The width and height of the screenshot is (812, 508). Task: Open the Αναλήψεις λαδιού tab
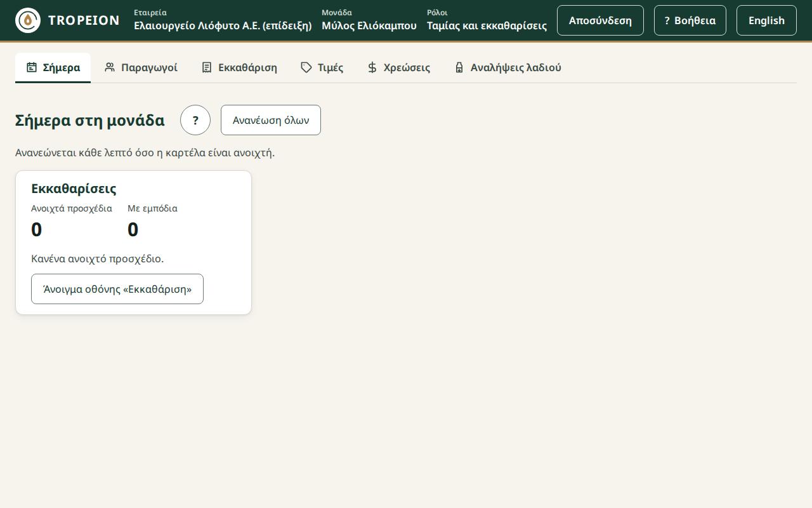click(507, 67)
